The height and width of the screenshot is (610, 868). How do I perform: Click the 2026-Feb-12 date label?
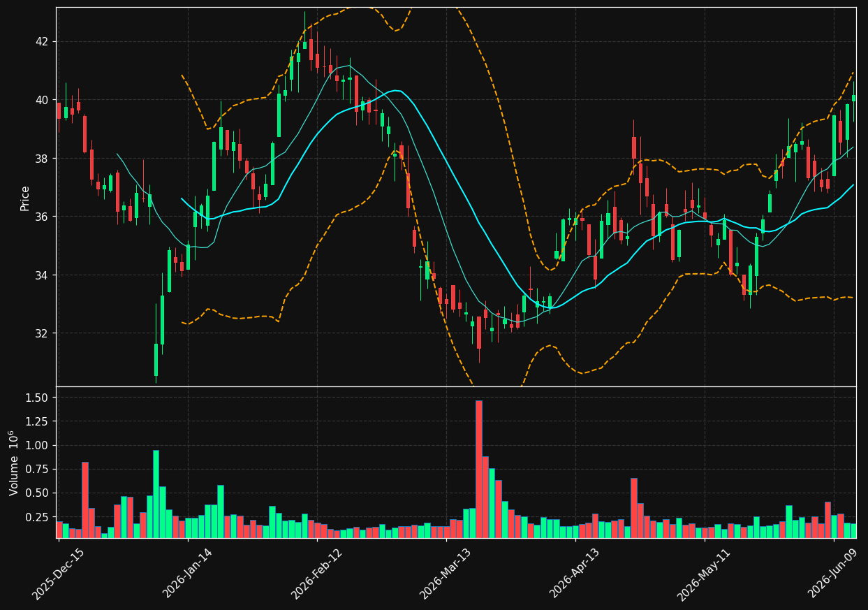[316, 574]
